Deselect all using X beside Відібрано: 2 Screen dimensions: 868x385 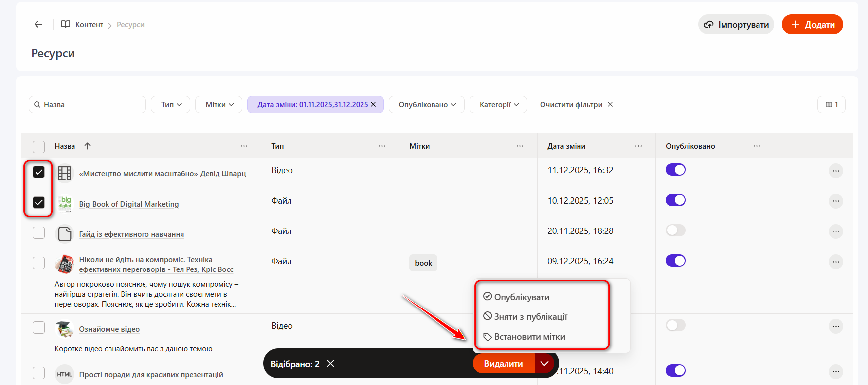pos(331,364)
